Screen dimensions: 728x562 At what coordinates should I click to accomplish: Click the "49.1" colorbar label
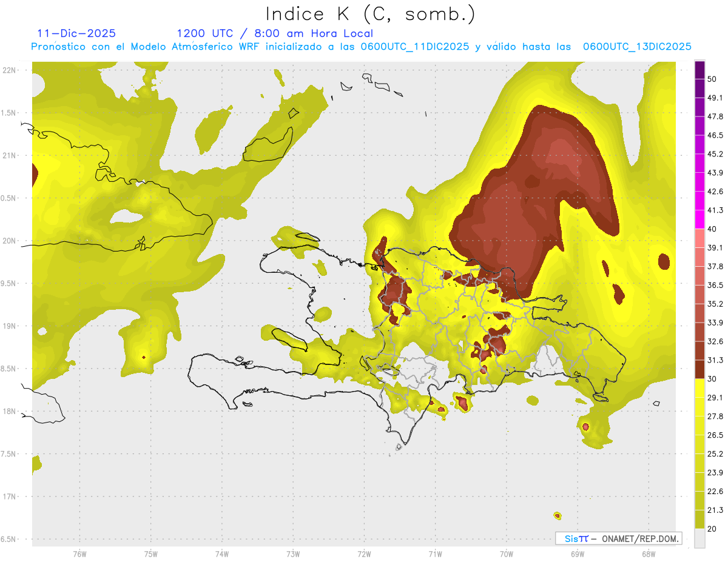click(x=715, y=98)
